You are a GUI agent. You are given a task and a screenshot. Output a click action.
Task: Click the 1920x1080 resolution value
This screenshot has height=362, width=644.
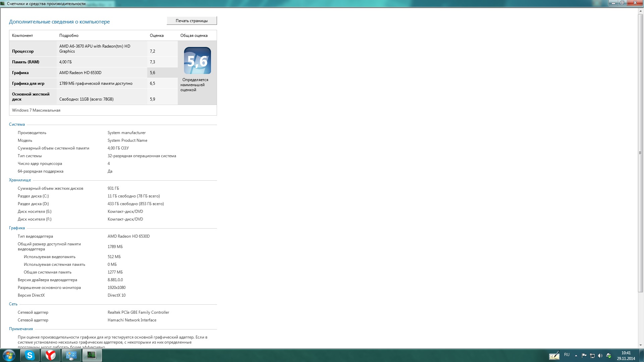(116, 288)
